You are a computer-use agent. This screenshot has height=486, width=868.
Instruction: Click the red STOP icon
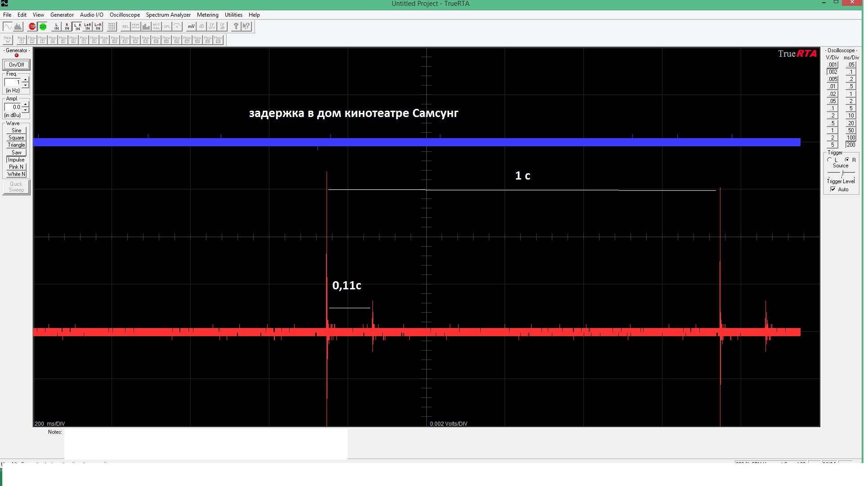click(x=32, y=27)
